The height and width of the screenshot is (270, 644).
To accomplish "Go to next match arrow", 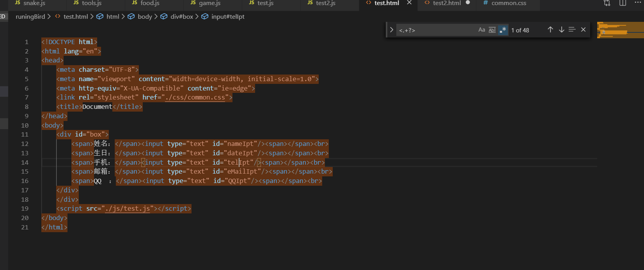I will 562,30.
